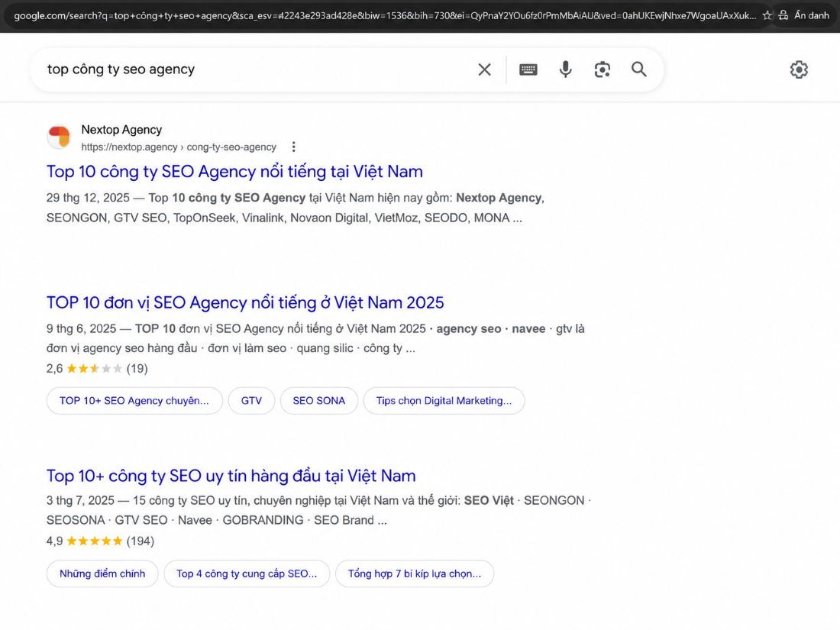Select 'Top 4 công ty cung cấp SEO...' chip
This screenshot has height=630, width=840.
247,573
